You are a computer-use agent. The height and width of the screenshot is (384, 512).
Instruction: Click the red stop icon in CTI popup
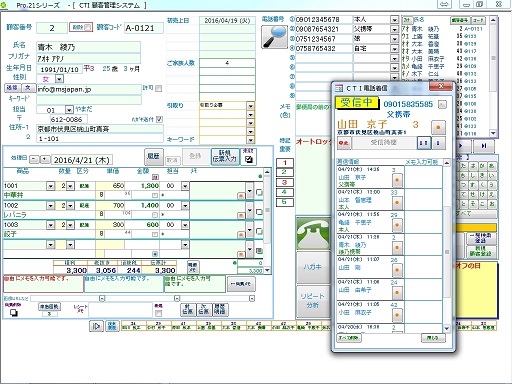tap(343, 143)
